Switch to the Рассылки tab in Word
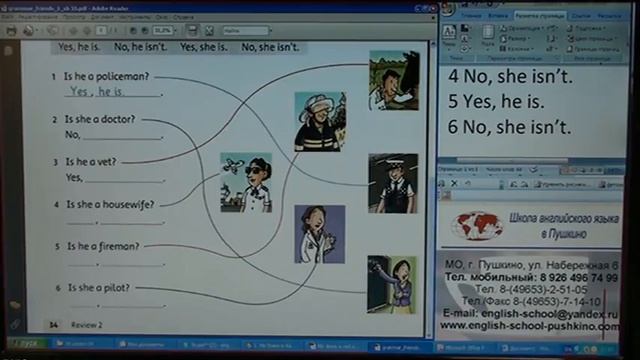 tap(609, 16)
